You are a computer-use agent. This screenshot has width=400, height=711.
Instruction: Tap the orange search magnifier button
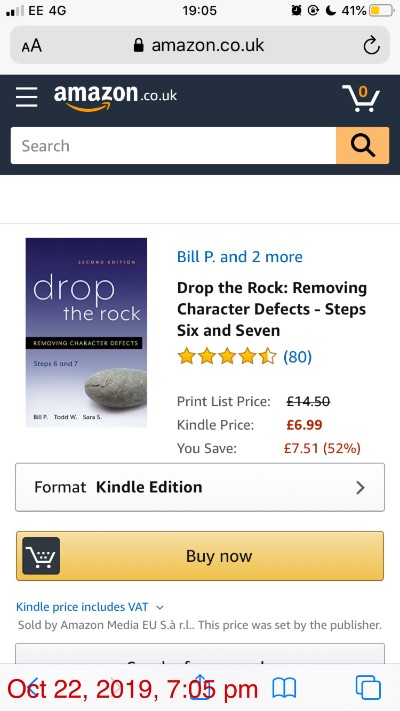click(x=362, y=146)
